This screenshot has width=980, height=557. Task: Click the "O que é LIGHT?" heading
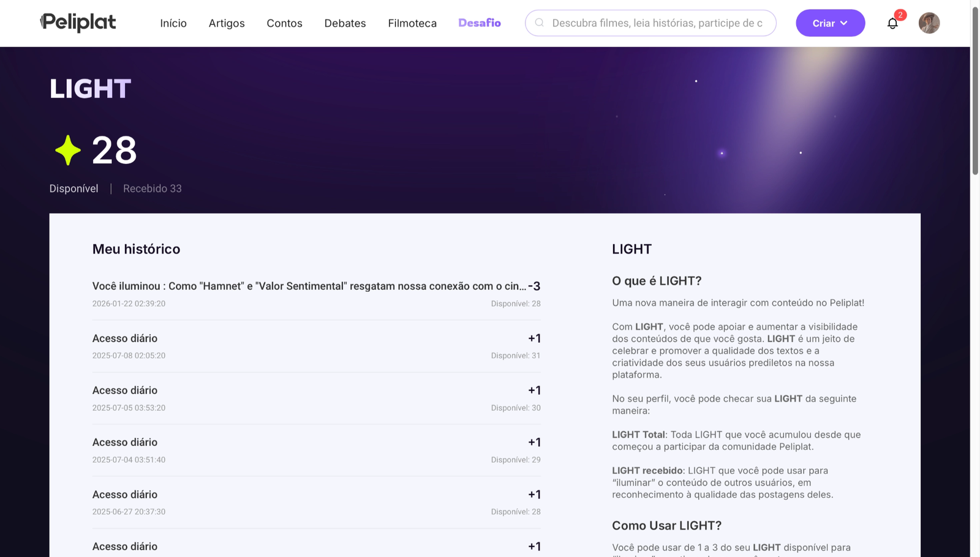657,281
